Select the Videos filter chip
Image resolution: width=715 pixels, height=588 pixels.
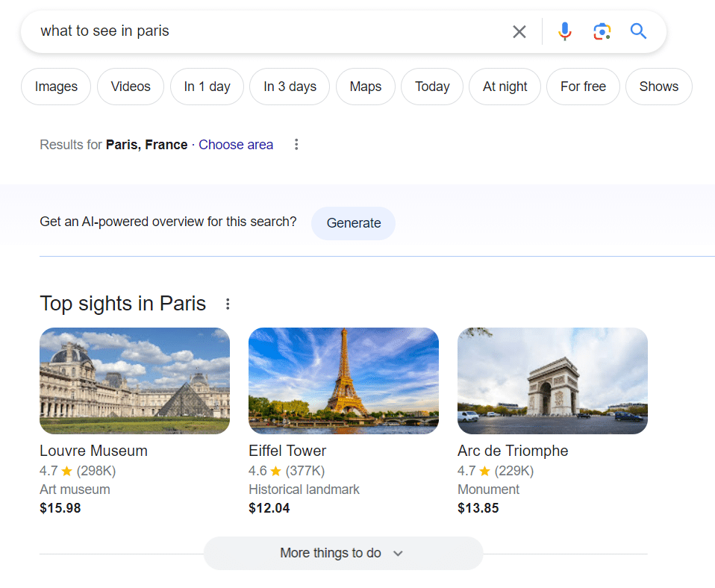point(131,87)
